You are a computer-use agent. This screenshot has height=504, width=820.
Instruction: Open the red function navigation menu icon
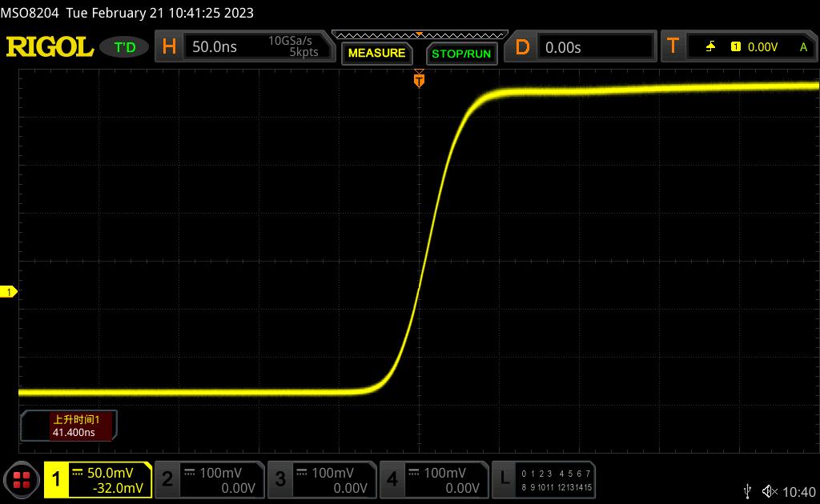[22, 480]
